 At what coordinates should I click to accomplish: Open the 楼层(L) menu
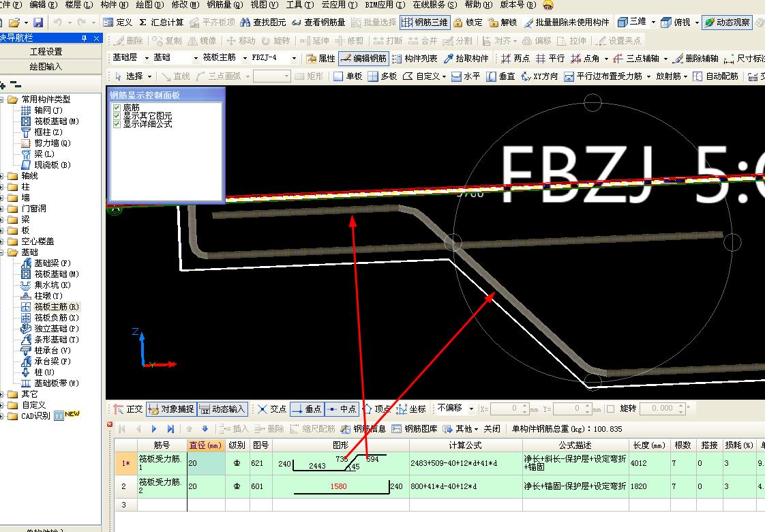point(78,5)
